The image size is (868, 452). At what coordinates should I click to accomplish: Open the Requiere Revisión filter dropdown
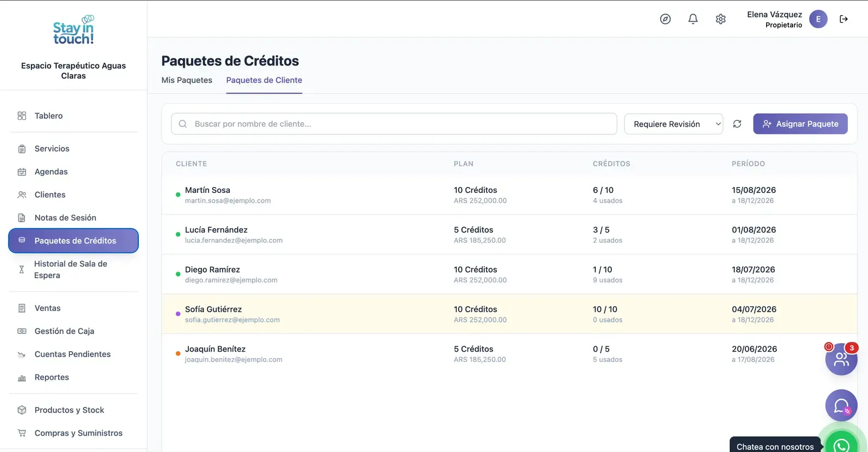(x=673, y=124)
